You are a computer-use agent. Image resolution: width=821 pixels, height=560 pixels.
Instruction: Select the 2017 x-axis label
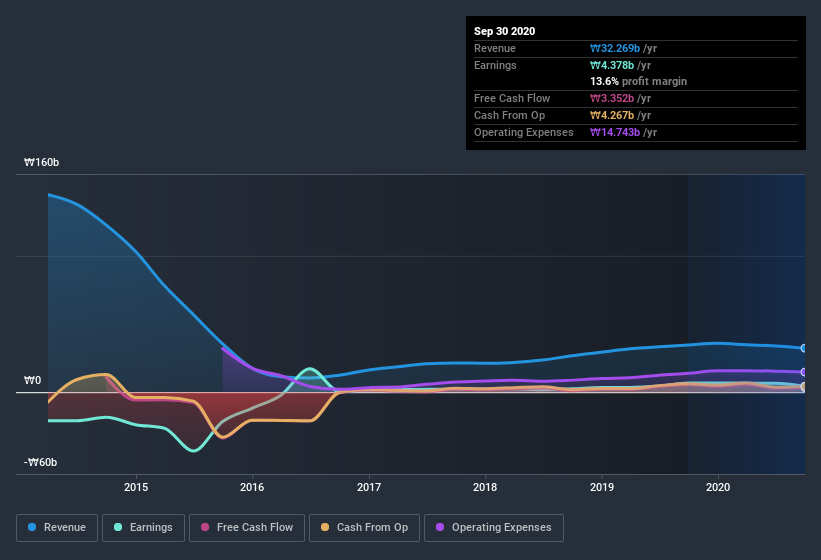369,487
